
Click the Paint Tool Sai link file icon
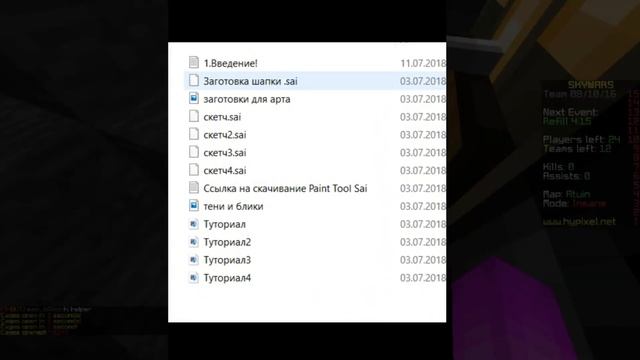[194, 188]
